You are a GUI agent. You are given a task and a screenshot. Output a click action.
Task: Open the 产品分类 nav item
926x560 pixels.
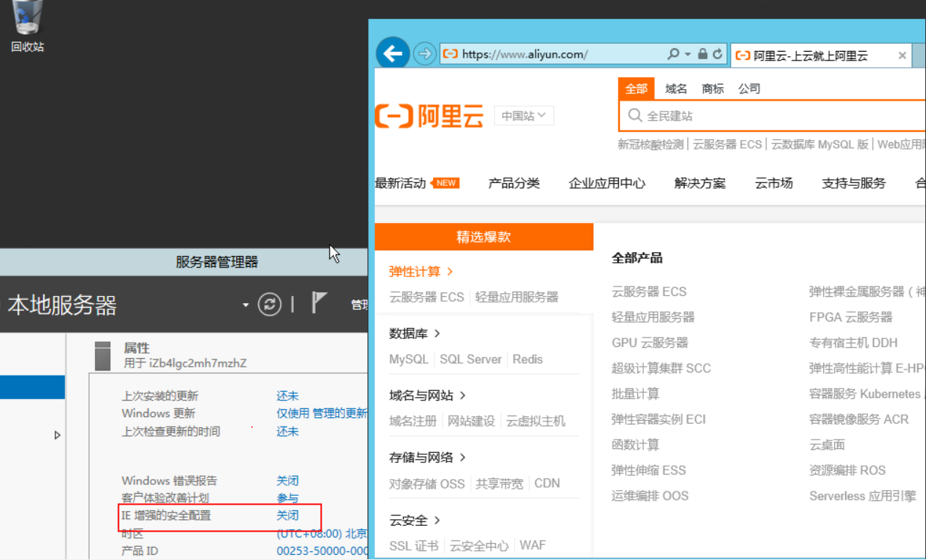(x=514, y=183)
